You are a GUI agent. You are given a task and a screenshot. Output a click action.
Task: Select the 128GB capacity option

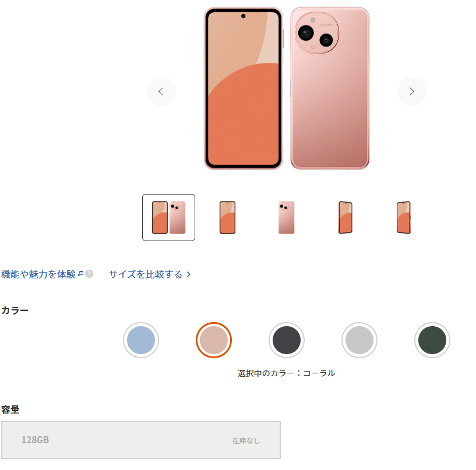point(141,440)
